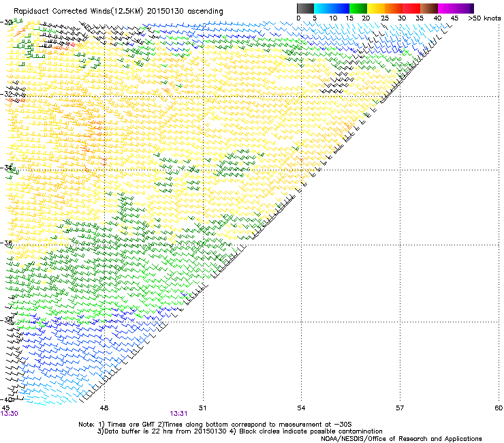Click the '60' longitude axis label
Viewport: 504px width, 443px height.
click(499, 408)
